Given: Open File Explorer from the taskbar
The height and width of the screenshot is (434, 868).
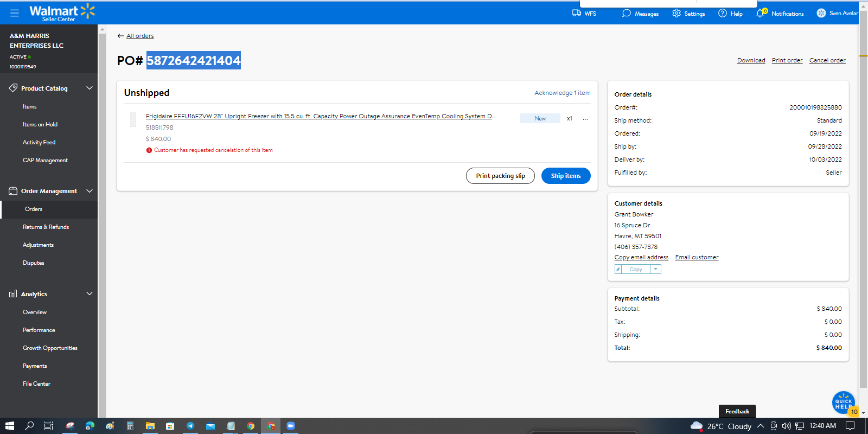Looking at the screenshot, I should 150,426.
